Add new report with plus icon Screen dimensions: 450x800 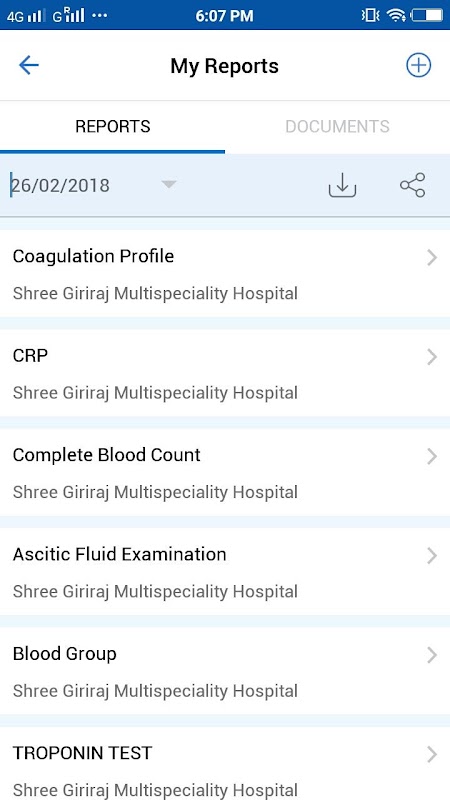(x=418, y=65)
